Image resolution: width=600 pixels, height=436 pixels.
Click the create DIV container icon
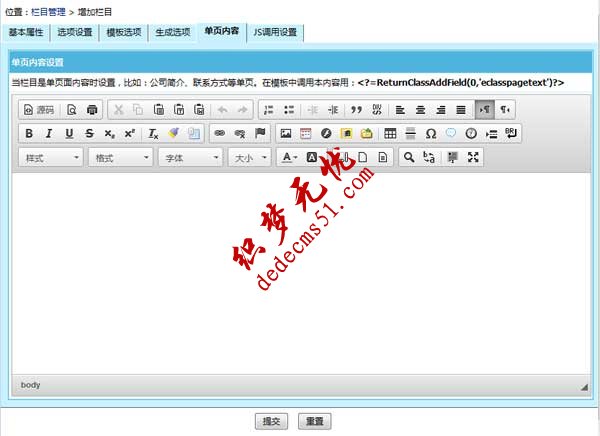[x=377, y=110]
